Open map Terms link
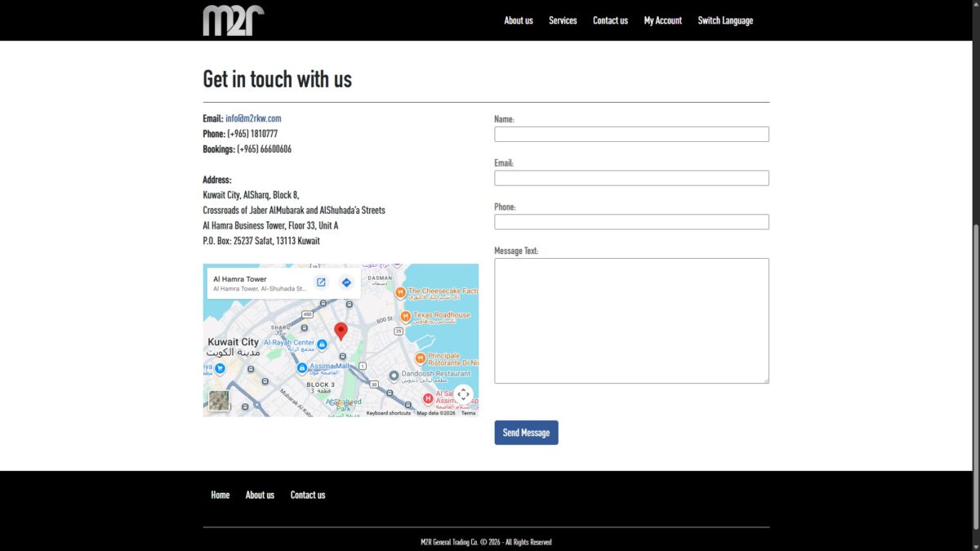The image size is (980, 551). pos(468,413)
